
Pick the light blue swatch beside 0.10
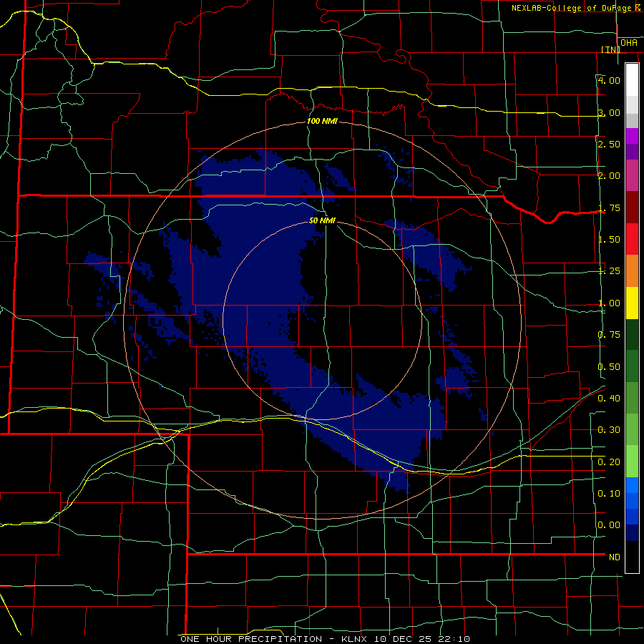(x=632, y=485)
